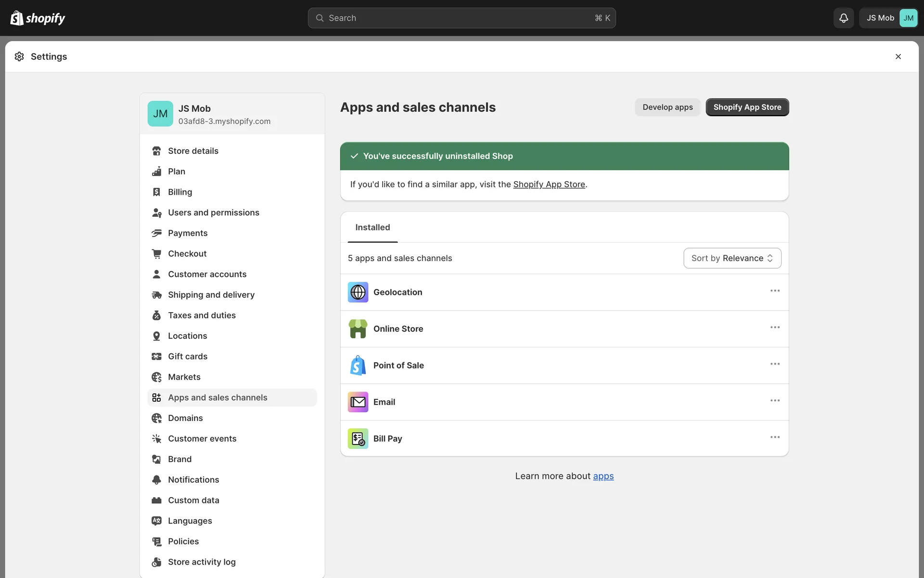
Task: Open the Sort by Relevance dropdown
Action: (732, 258)
